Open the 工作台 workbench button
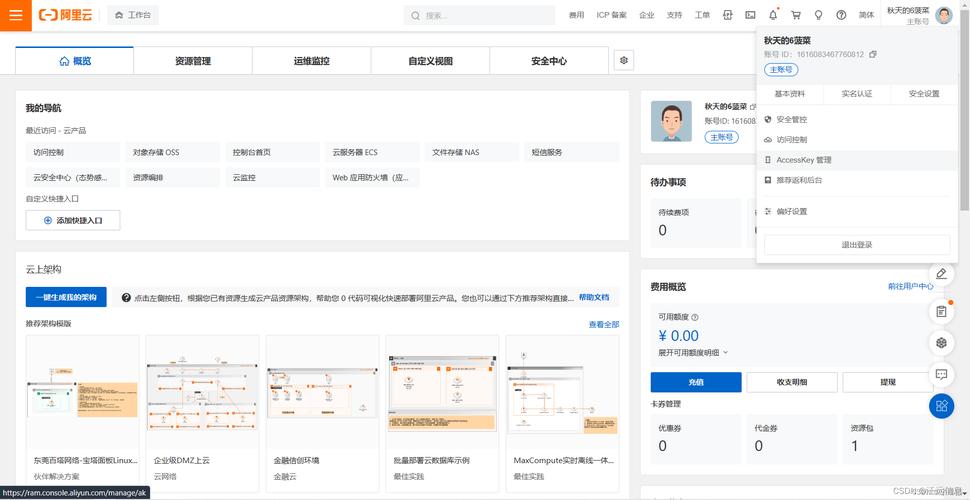The width and height of the screenshot is (970, 500). 133,15
